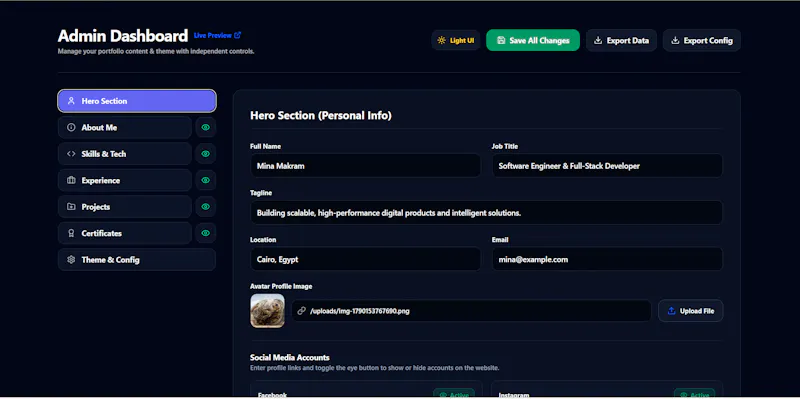Click the Job Title input field
This screenshot has height=399, width=800.
click(607, 166)
